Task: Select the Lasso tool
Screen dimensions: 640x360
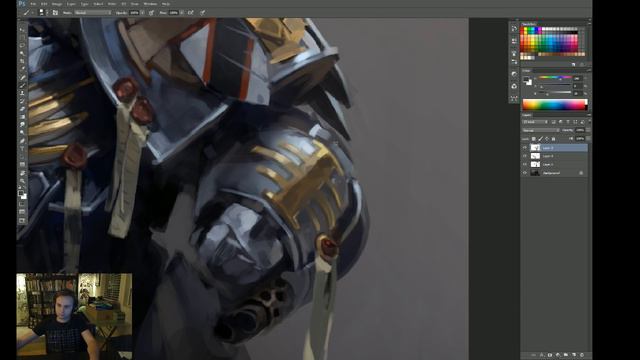Action: click(22, 45)
